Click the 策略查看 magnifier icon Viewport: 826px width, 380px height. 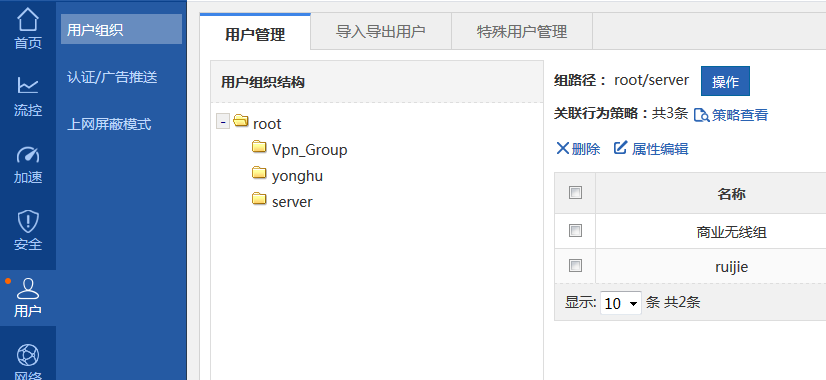pos(701,115)
